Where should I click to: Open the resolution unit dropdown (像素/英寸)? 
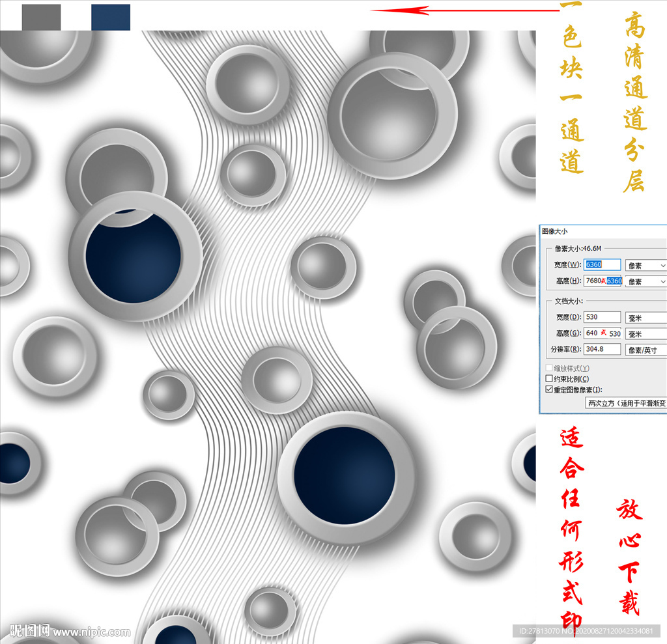tap(646, 350)
